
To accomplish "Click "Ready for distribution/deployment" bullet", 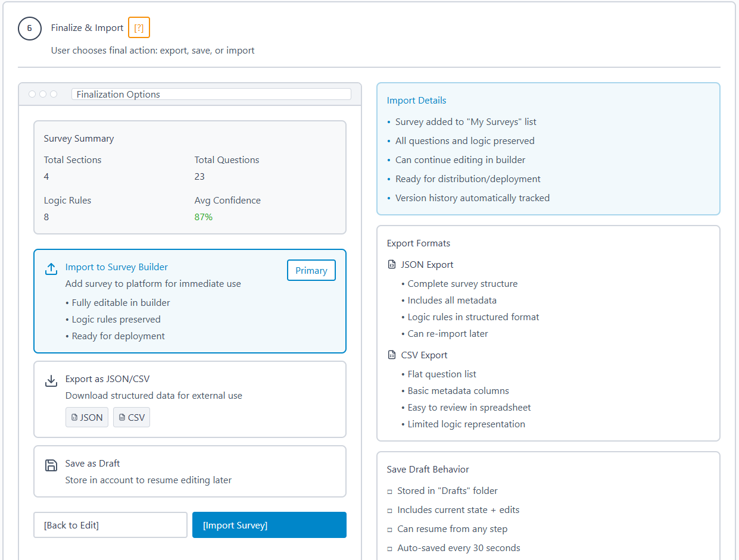I will click(468, 179).
